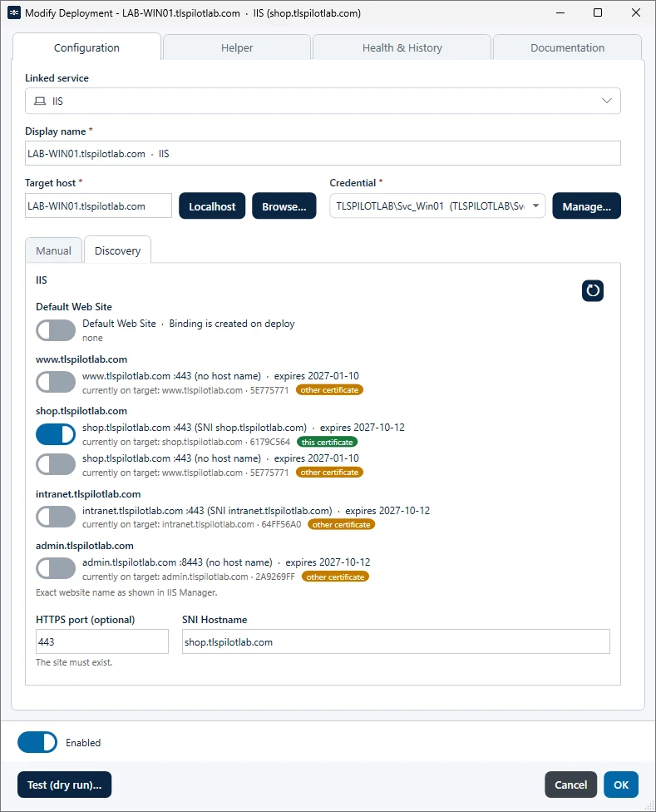The image size is (656, 812).
Task: Close the Modify Deployment window
Action: tap(636, 13)
